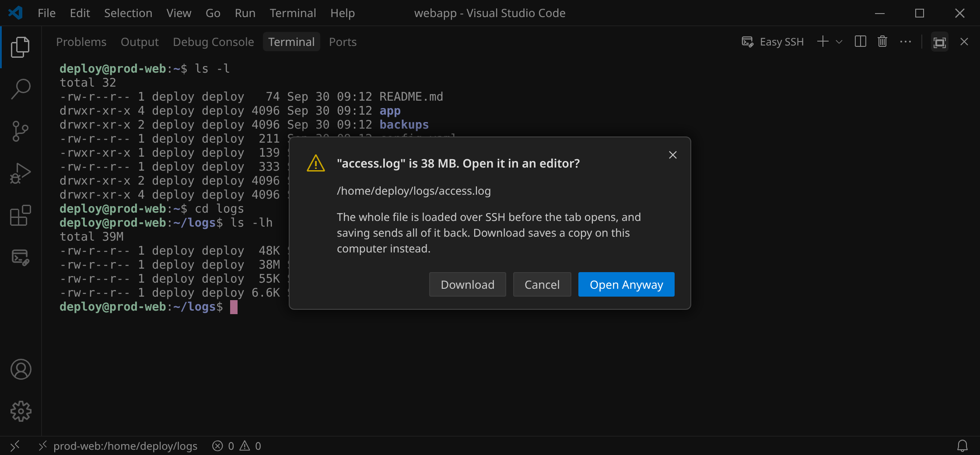Open terminal panel more actions menu
The width and height of the screenshot is (980, 455).
(x=905, y=42)
